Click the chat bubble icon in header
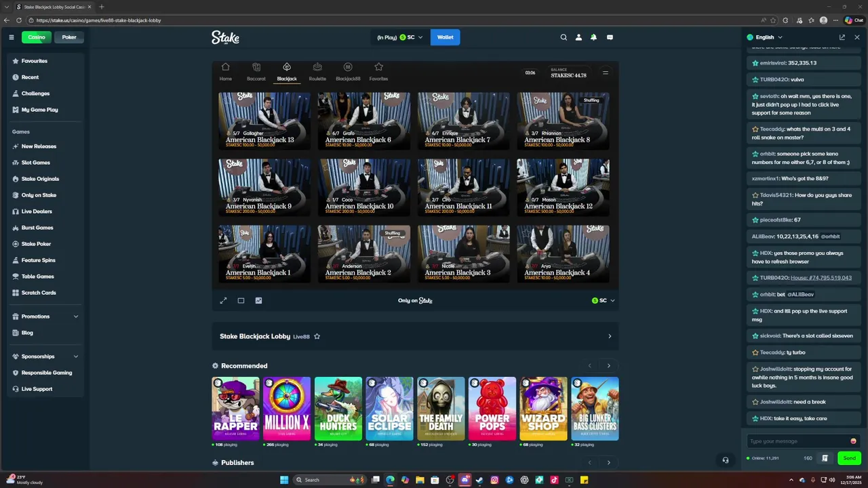868x488 pixels. coord(610,37)
